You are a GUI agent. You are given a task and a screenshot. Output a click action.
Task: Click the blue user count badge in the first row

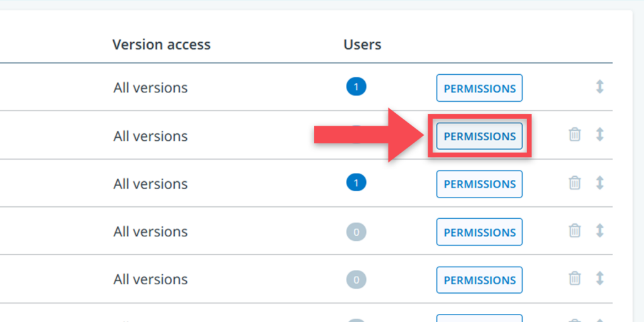point(356,87)
